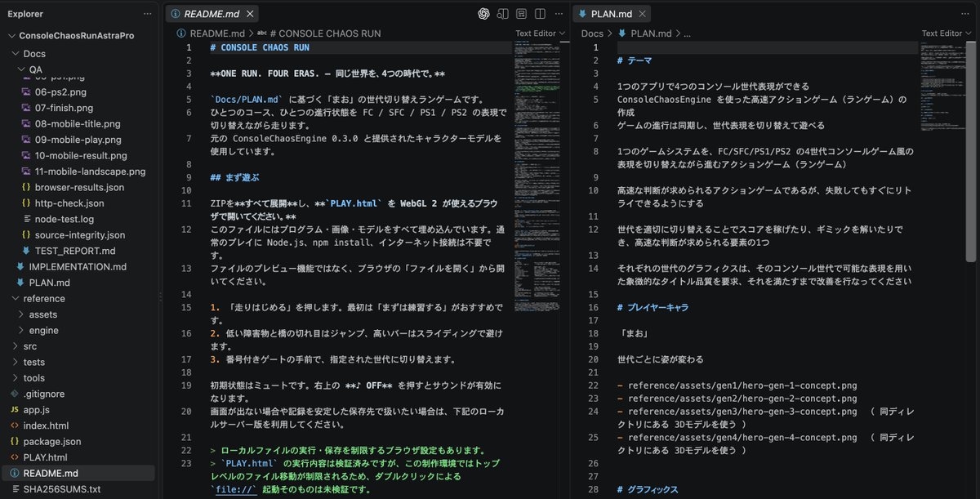Click README.md breadcrumb in left editor

click(216, 33)
